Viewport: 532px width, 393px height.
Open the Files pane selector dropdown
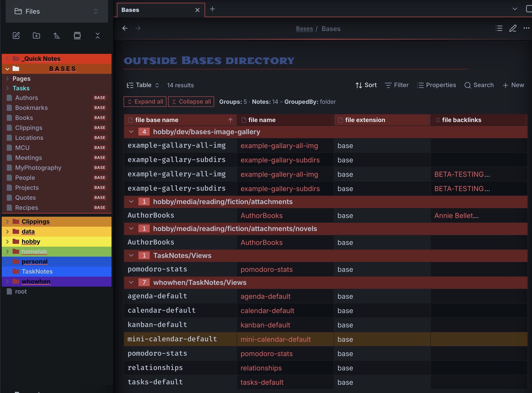coord(57,11)
